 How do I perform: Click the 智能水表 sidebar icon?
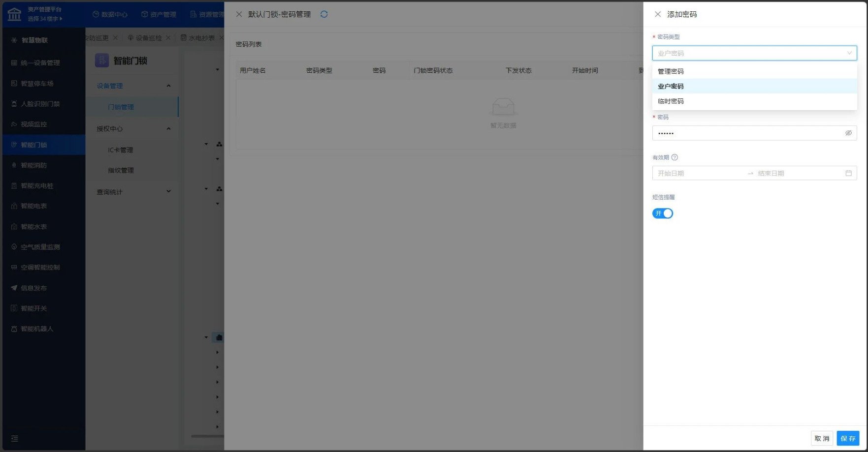14,227
